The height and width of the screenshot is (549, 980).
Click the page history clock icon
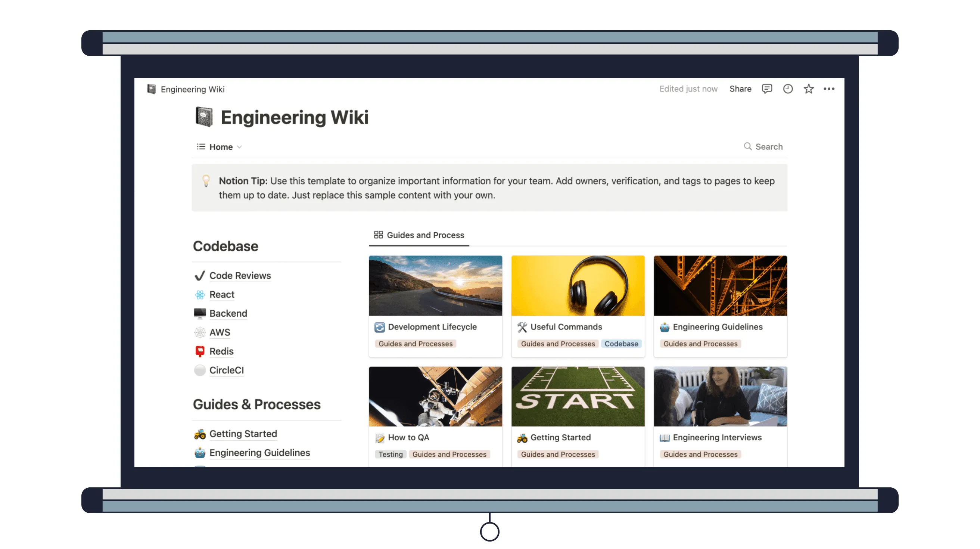788,88
